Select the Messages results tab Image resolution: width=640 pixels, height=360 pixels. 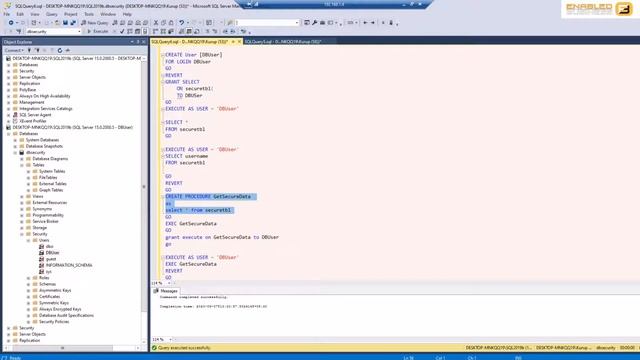pos(166,291)
